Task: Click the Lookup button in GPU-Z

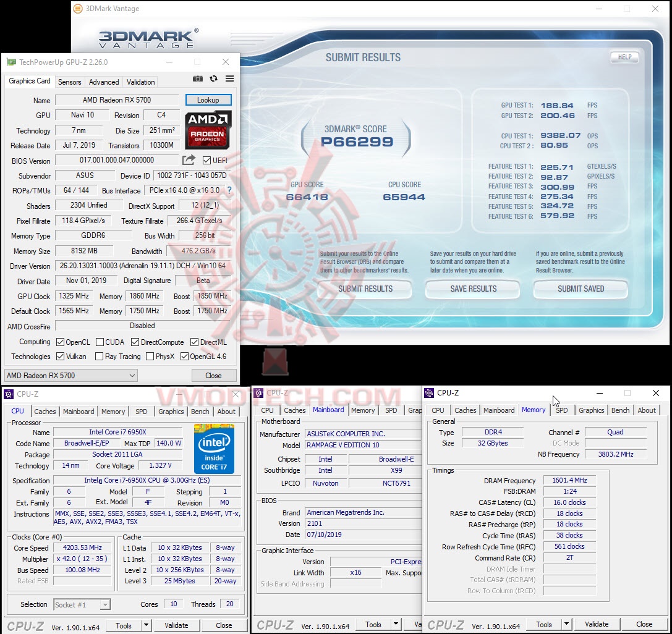Action: point(208,100)
